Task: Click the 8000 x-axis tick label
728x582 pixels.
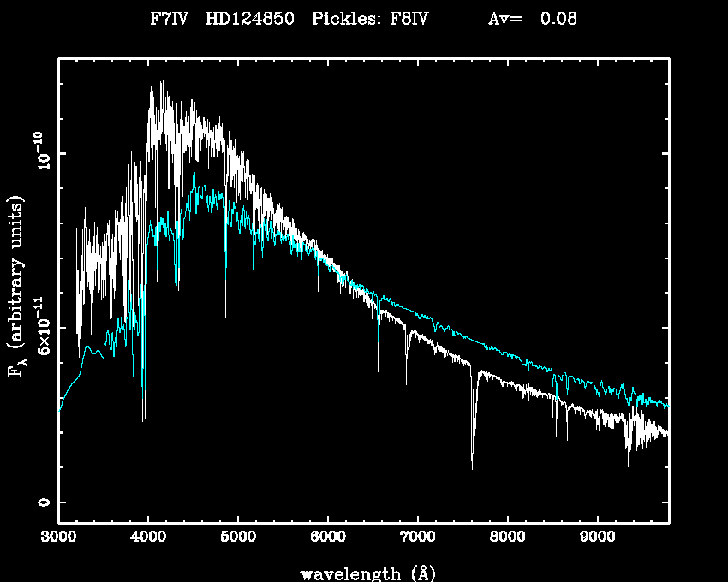Action: tap(507, 539)
